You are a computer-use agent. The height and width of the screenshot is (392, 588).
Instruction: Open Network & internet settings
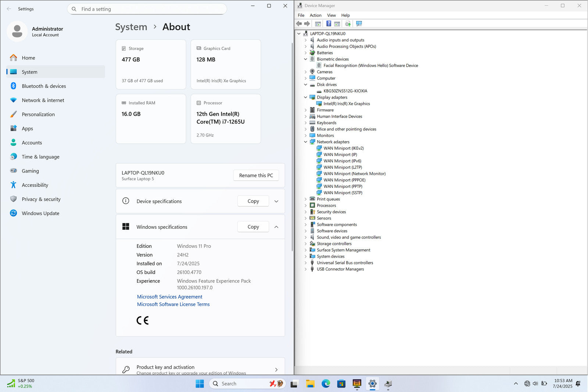click(x=55, y=100)
